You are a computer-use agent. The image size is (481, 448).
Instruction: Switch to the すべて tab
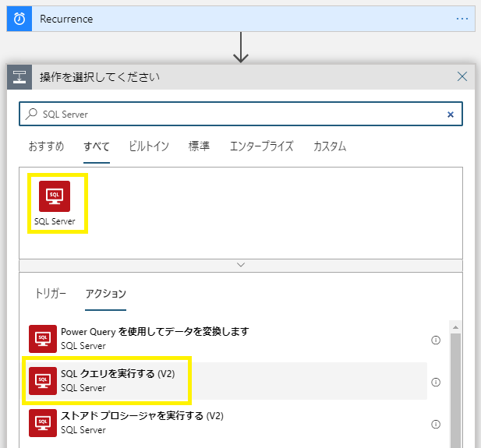[97, 146]
